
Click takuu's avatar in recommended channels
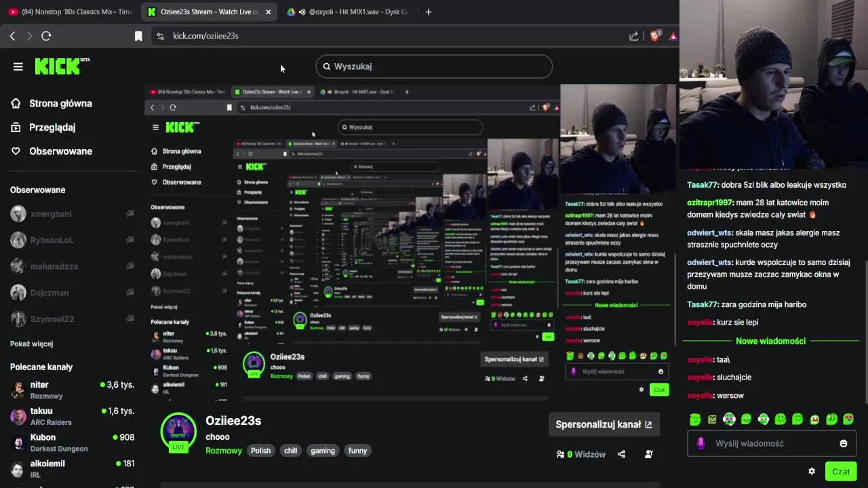click(18, 416)
